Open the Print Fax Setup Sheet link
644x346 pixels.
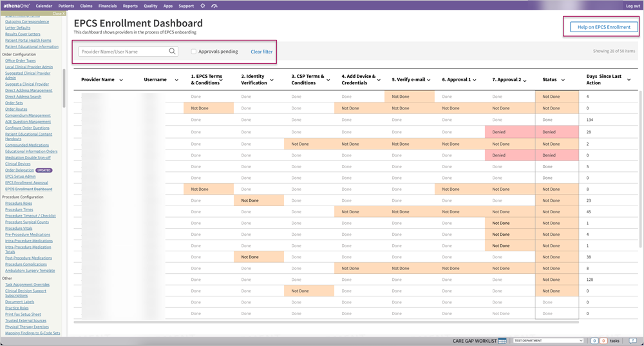click(x=23, y=314)
